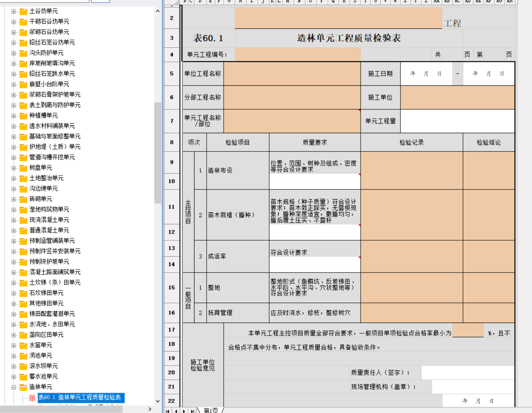This screenshot has height=413, width=532.
Task: Click the previous-sheet navigation arrow
Action: (176, 410)
